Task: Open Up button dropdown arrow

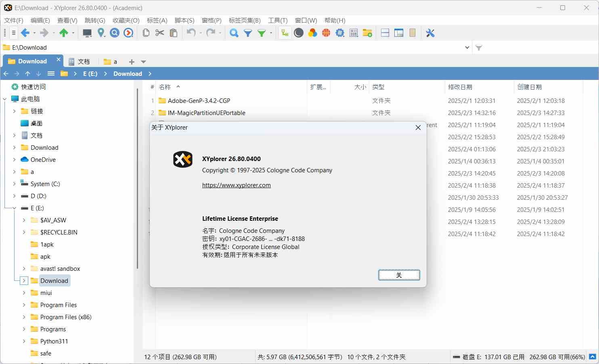Action: [73, 33]
